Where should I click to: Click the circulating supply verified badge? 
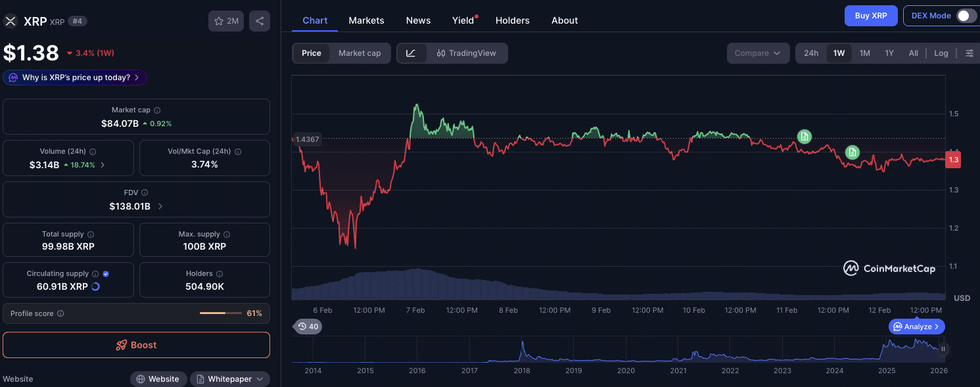tap(106, 273)
